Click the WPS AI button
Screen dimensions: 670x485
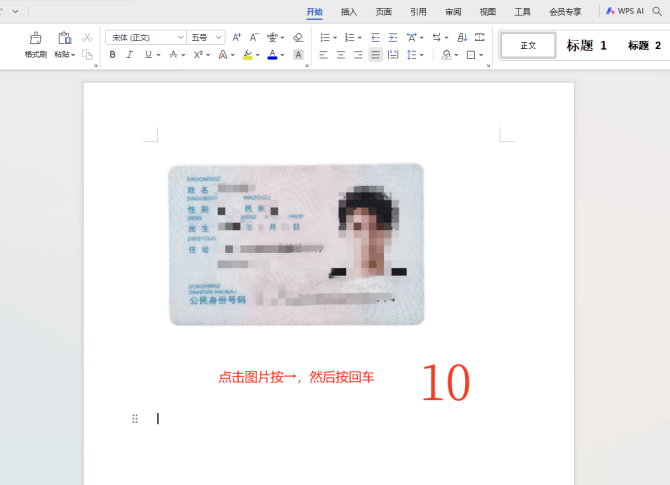[x=625, y=11]
